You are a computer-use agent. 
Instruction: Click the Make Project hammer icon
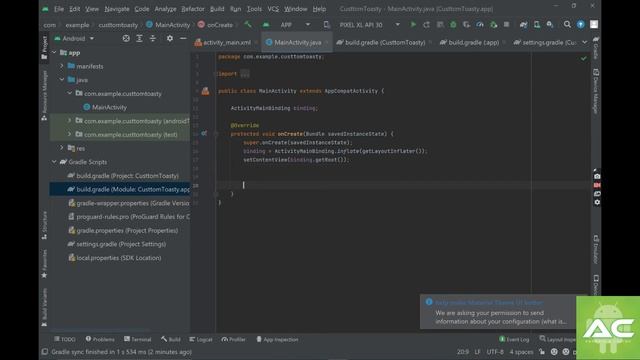(x=248, y=24)
